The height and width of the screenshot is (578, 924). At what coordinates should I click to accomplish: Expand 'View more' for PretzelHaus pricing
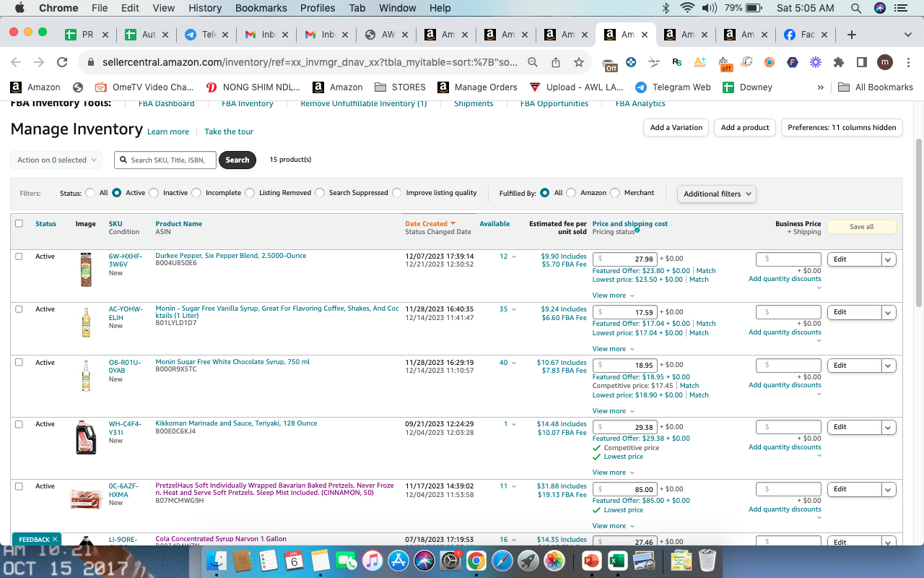(614, 526)
